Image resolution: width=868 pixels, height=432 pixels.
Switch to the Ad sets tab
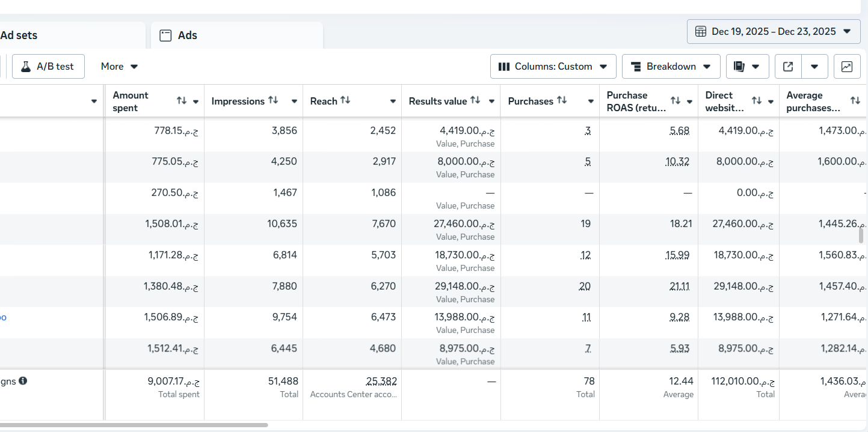pos(18,35)
